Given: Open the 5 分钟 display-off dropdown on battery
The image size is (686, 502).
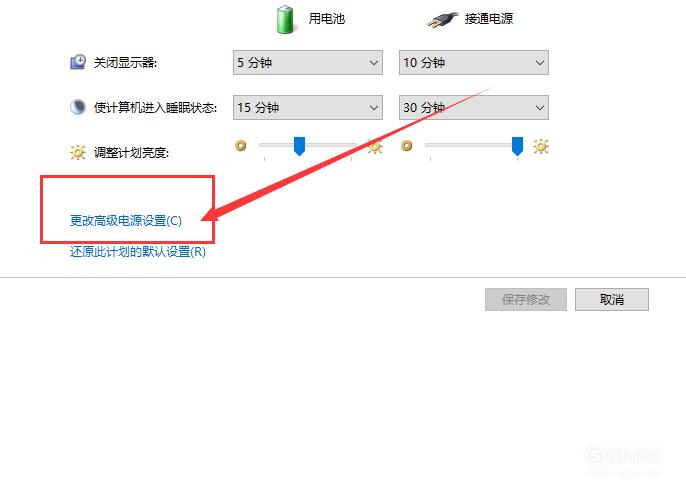Looking at the screenshot, I should (308, 63).
